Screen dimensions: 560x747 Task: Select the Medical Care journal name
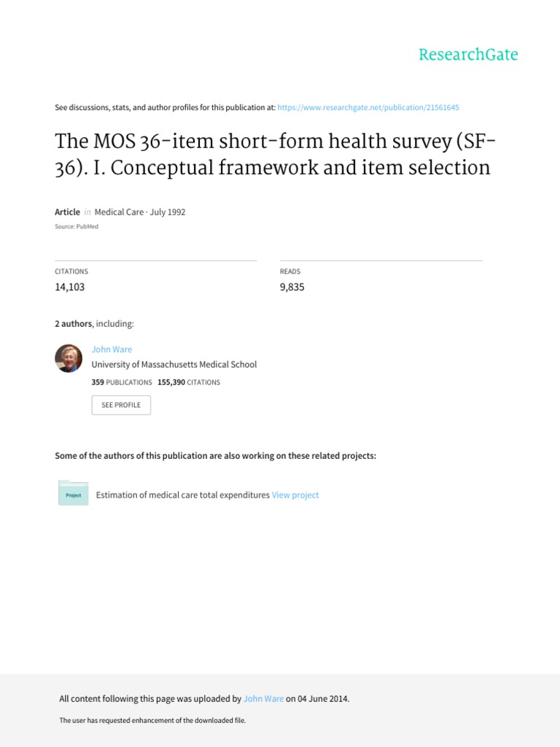(x=119, y=212)
